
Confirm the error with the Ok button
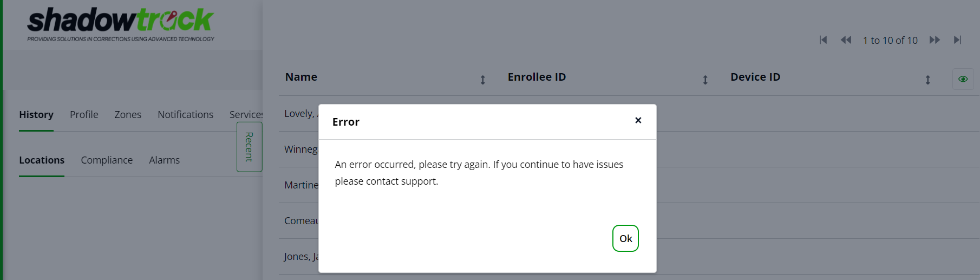tap(625, 238)
